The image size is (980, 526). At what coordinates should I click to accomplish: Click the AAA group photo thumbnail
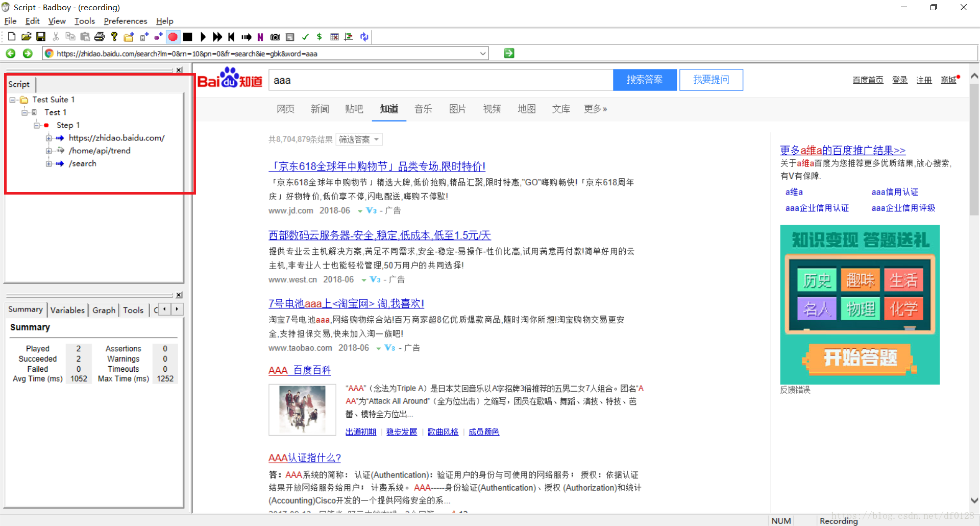point(302,410)
